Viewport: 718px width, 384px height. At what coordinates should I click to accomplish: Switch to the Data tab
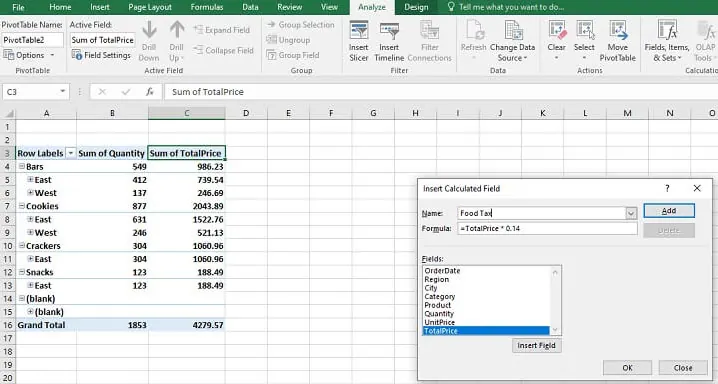point(250,7)
